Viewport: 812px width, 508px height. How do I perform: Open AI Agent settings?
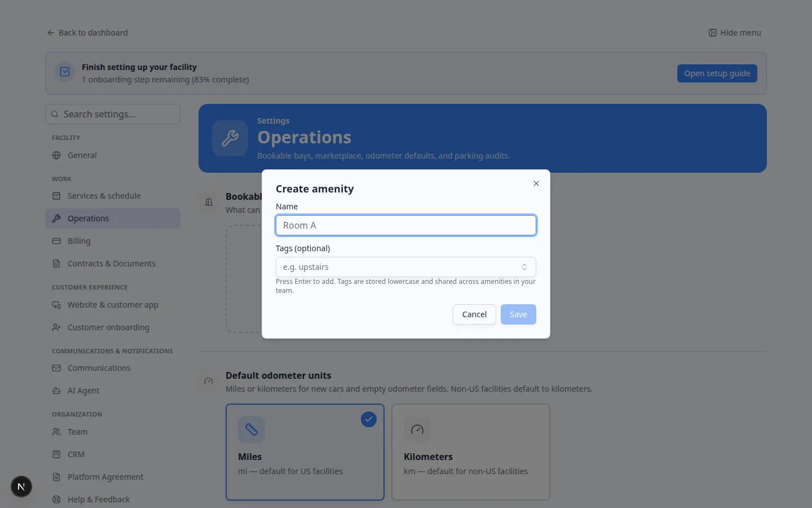click(x=113, y=391)
